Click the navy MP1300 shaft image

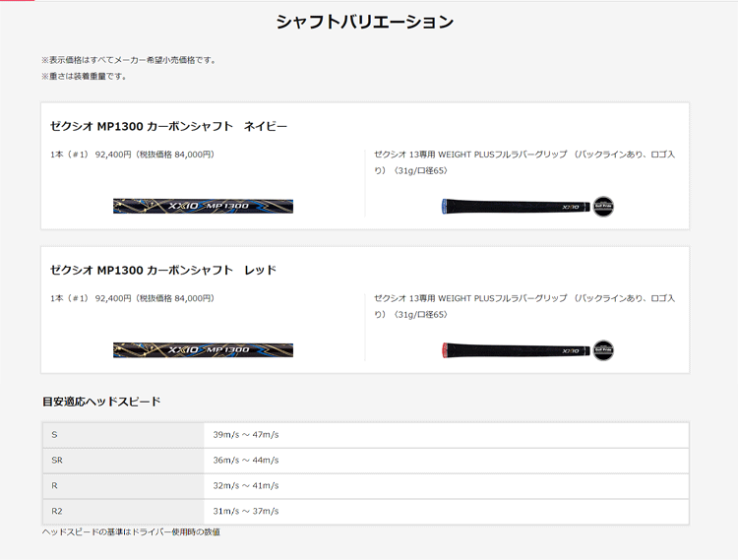(x=203, y=206)
